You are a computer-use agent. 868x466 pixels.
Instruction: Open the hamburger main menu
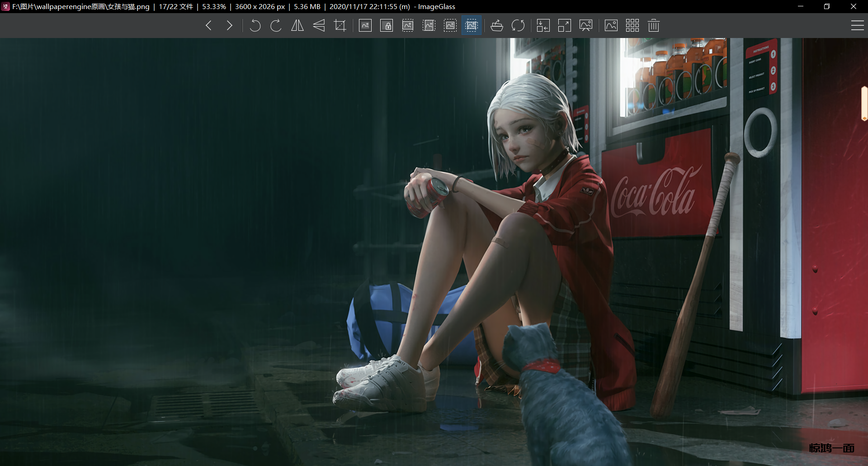[x=857, y=26]
